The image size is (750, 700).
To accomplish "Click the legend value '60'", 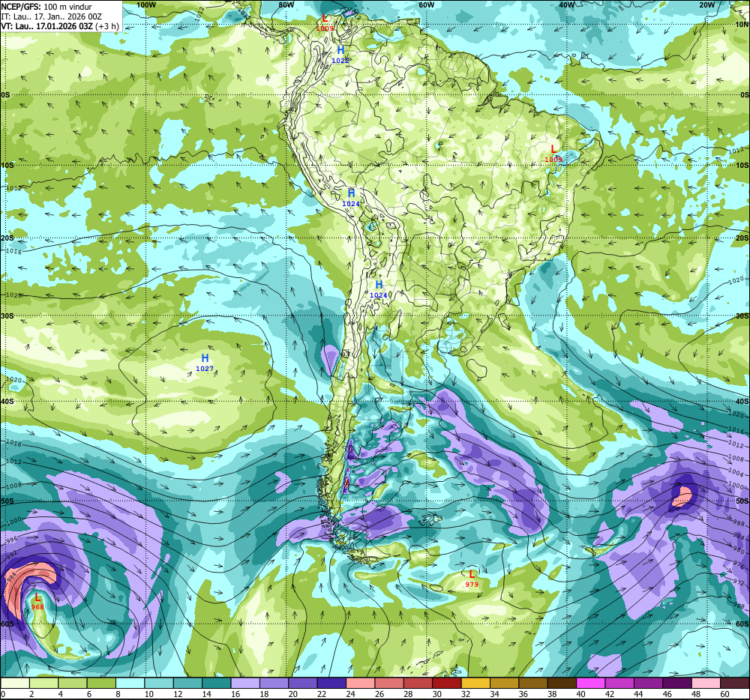I will coord(724,694).
